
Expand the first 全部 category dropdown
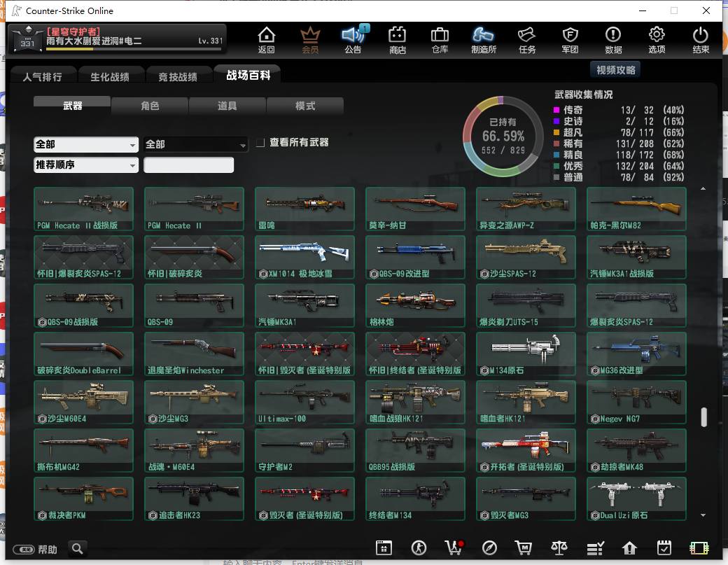pyautogui.click(x=86, y=144)
